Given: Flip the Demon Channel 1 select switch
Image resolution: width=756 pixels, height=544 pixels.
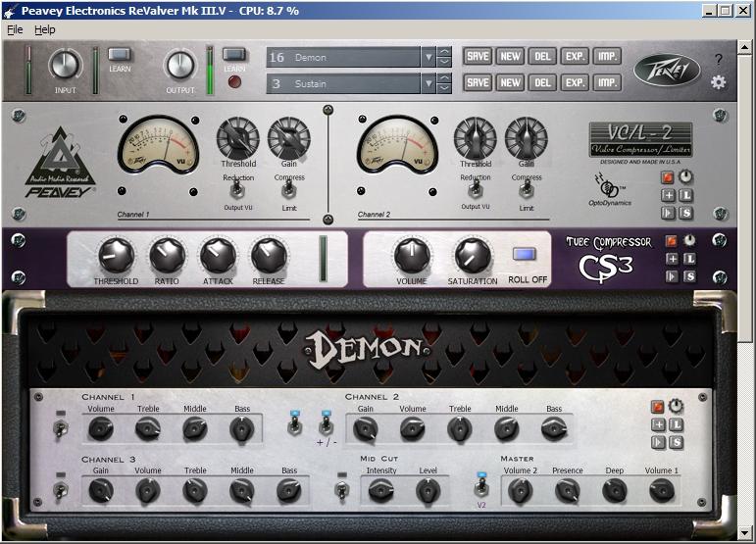Looking at the screenshot, I should tap(61, 428).
